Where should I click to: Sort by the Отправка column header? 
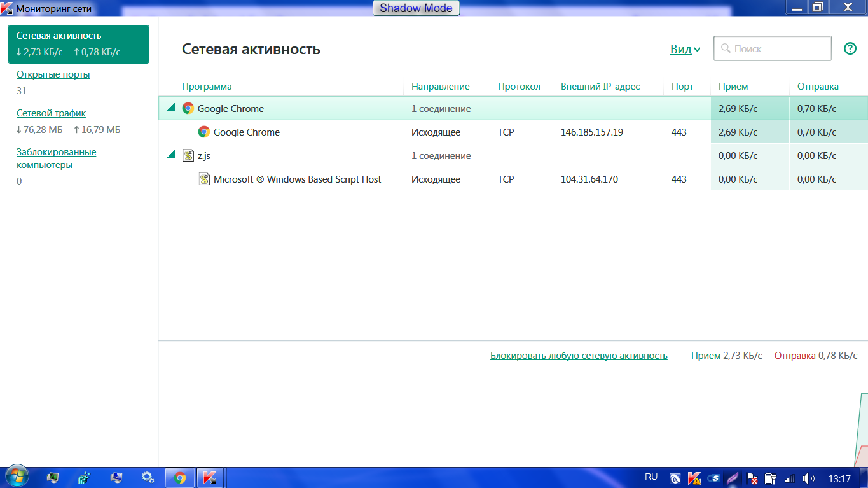818,87
